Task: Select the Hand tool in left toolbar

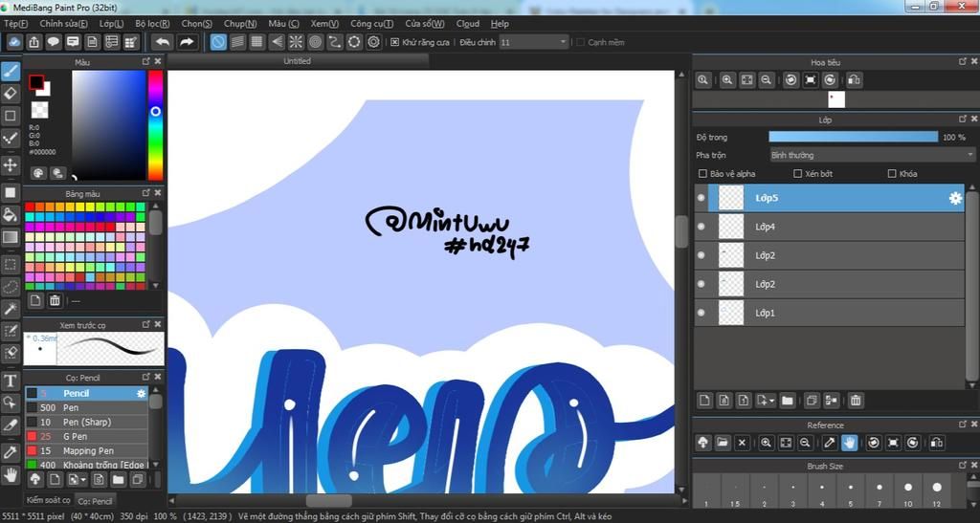Action: click(x=11, y=475)
